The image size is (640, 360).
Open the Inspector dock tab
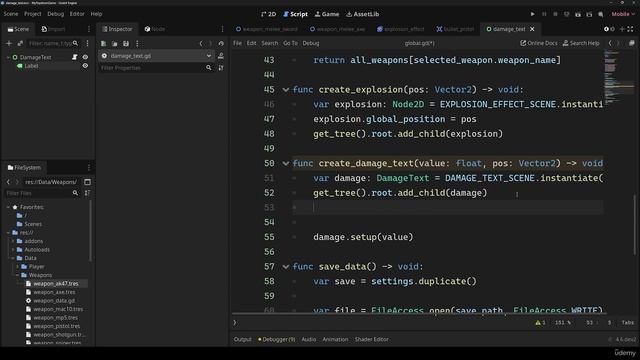[117, 29]
